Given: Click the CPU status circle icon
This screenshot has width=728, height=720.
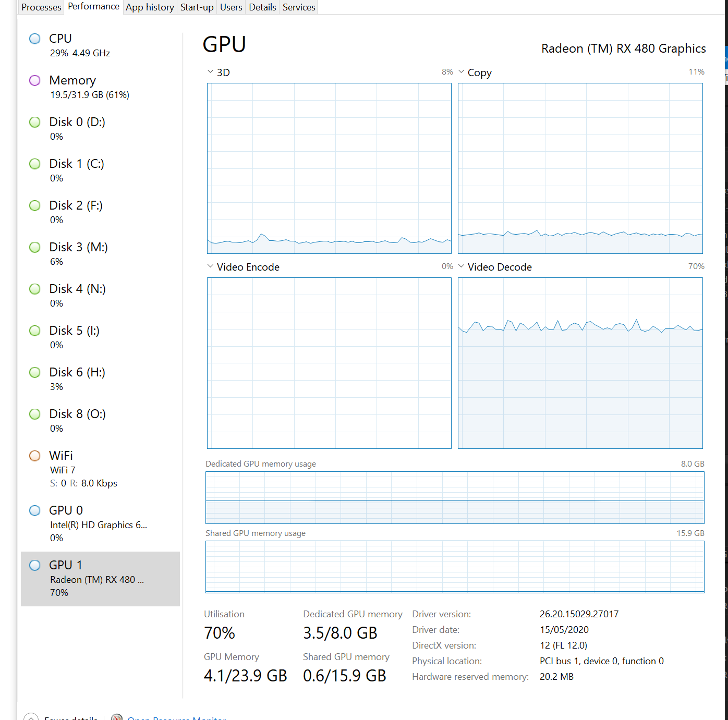Looking at the screenshot, I should point(34,38).
